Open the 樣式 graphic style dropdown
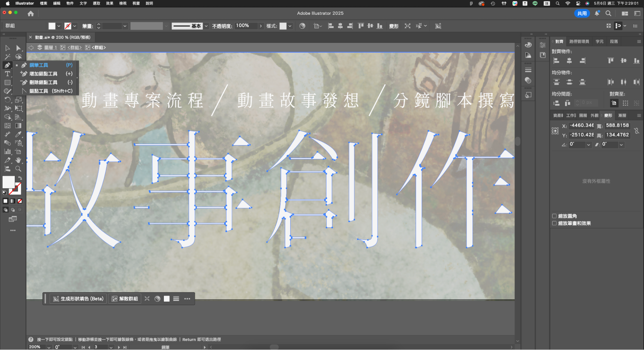Screen dimensions: 644x350 coord(290,26)
